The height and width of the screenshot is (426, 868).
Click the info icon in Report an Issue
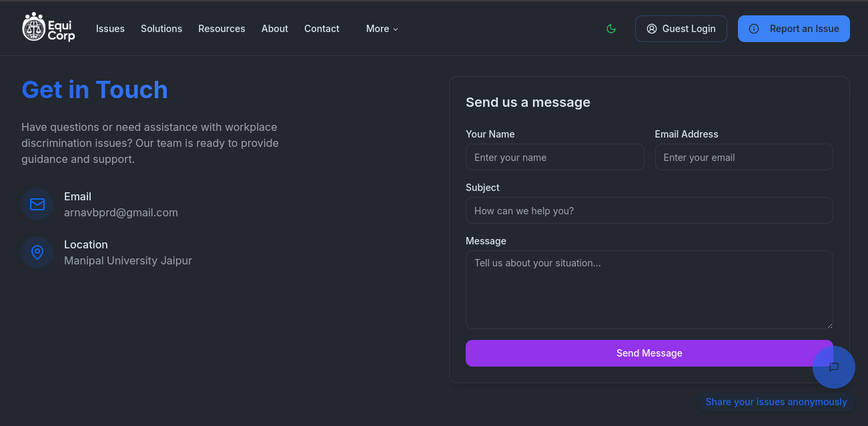(x=754, y=29)
